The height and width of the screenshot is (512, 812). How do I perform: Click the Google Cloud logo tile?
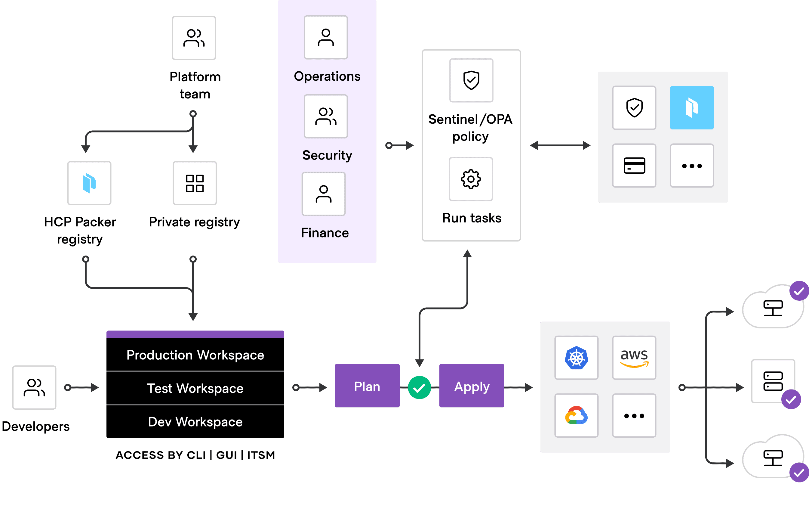(x=576, y=415)
